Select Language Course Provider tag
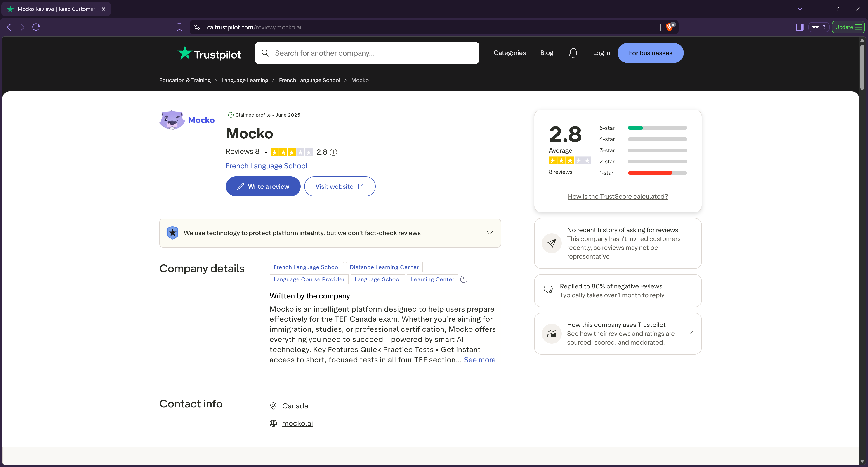 coord(309,279)
